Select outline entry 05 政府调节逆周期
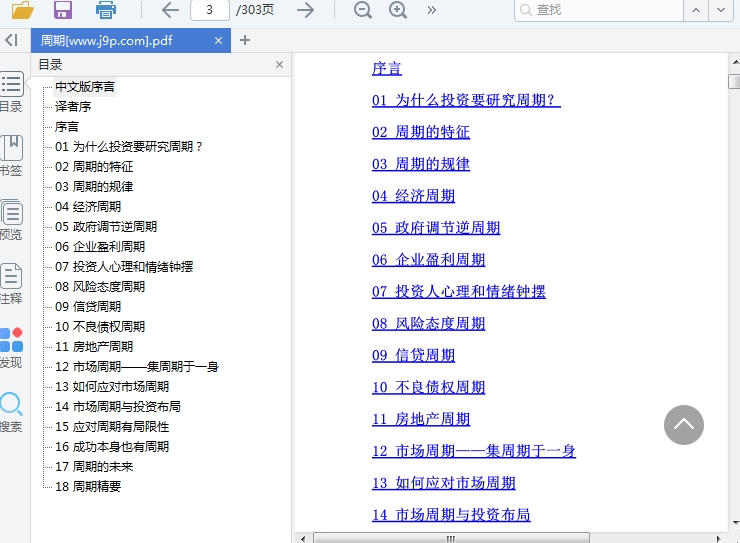740x543 pixels. click(x=106, y=227)
